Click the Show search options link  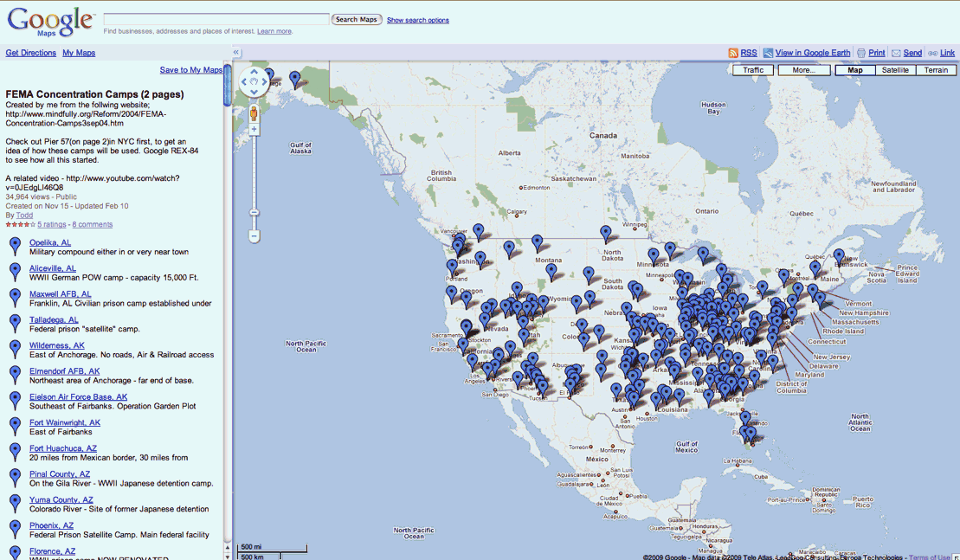coord(417,20)
